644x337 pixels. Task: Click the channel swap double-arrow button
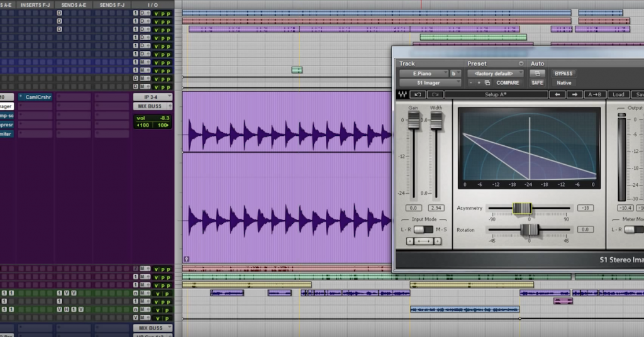[423, 241]
